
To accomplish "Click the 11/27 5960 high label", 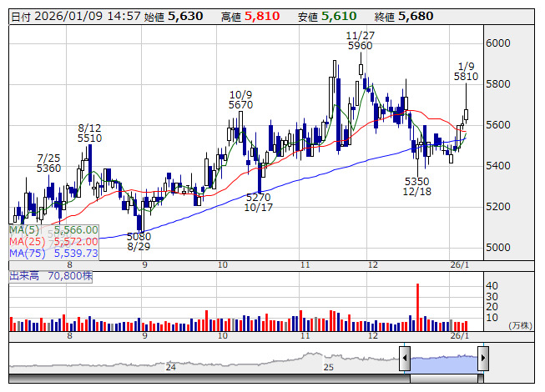I will 360,41.
